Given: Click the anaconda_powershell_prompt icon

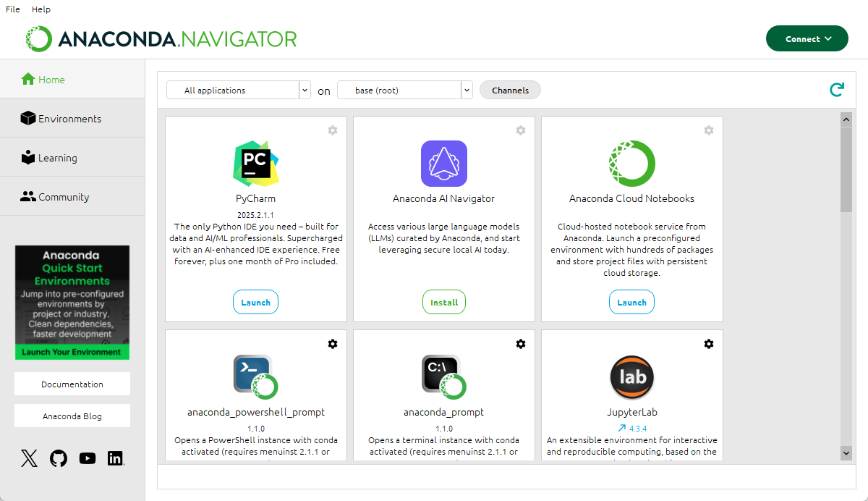Looking at the screenshot, I should pos(256,377).
